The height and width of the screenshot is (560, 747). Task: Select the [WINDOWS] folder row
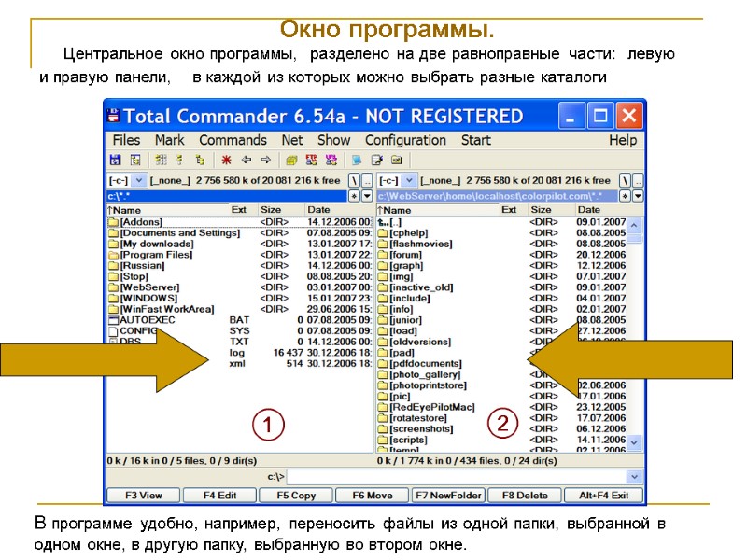240,298
